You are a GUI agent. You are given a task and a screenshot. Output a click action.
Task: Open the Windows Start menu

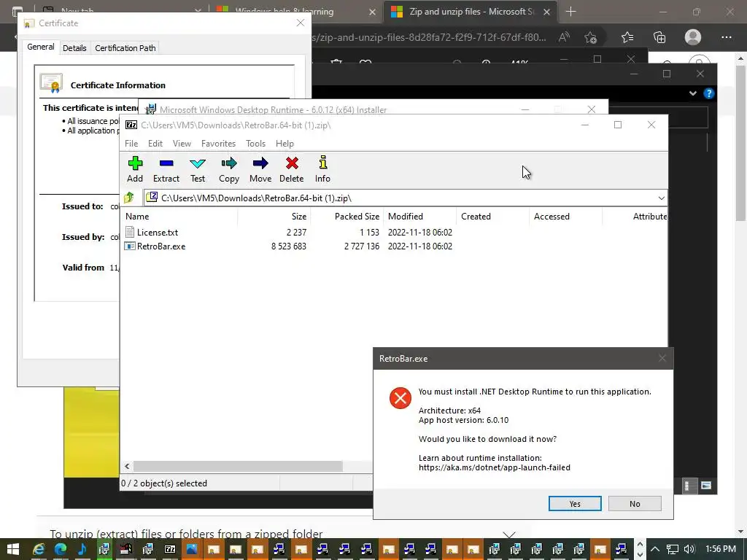click(13, 549)
